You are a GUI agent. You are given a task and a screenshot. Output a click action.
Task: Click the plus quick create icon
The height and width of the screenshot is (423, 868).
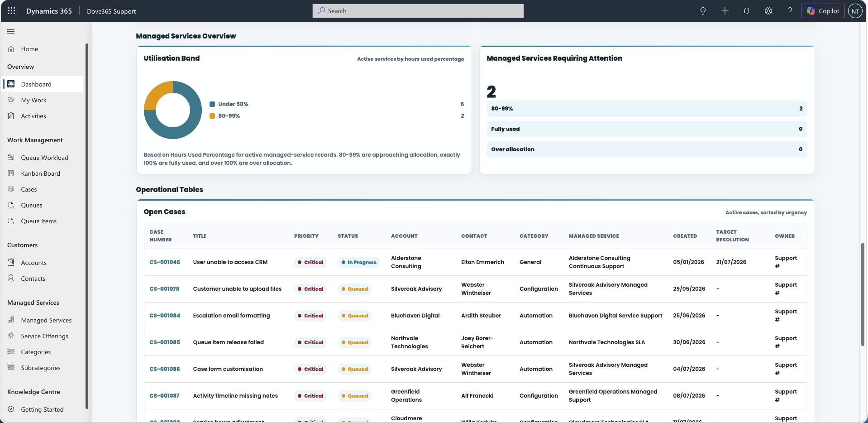point(725,11)
